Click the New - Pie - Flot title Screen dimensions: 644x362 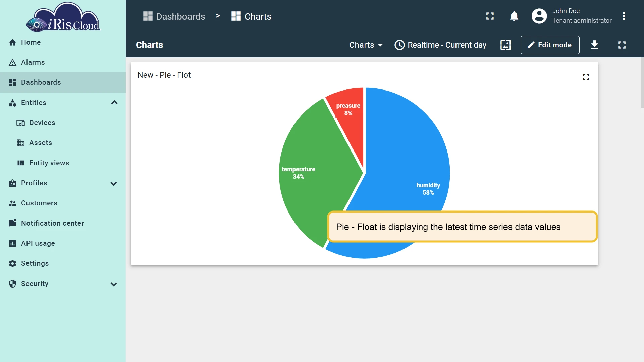coord(164,75)
